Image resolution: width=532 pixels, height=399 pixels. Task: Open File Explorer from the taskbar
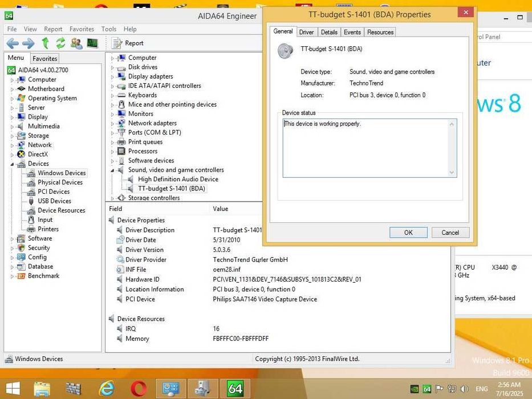coord(42,389)
